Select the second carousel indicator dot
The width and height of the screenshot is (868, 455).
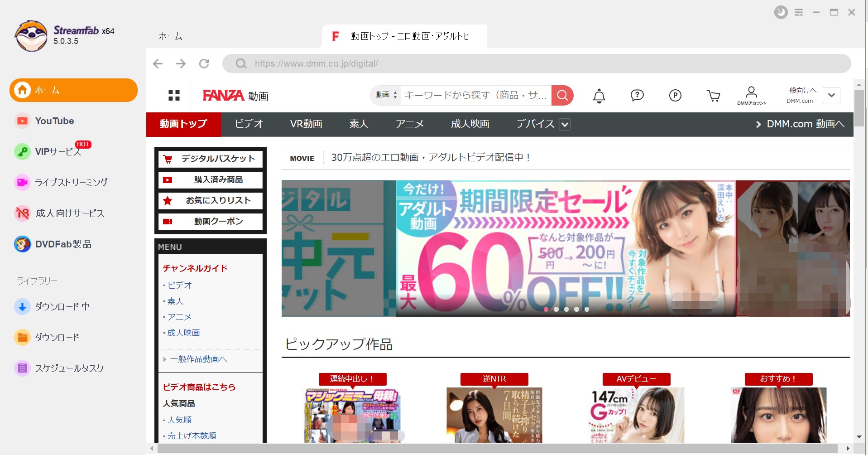click(x=556, y=309)
